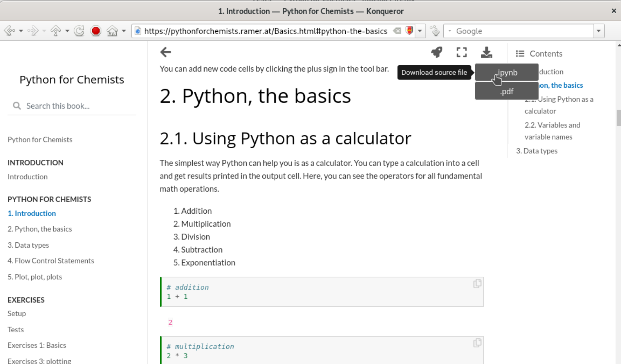Open the back button history dropdown
The height and width of the screenshot is (364, 621).
click(x=21, y=31)
